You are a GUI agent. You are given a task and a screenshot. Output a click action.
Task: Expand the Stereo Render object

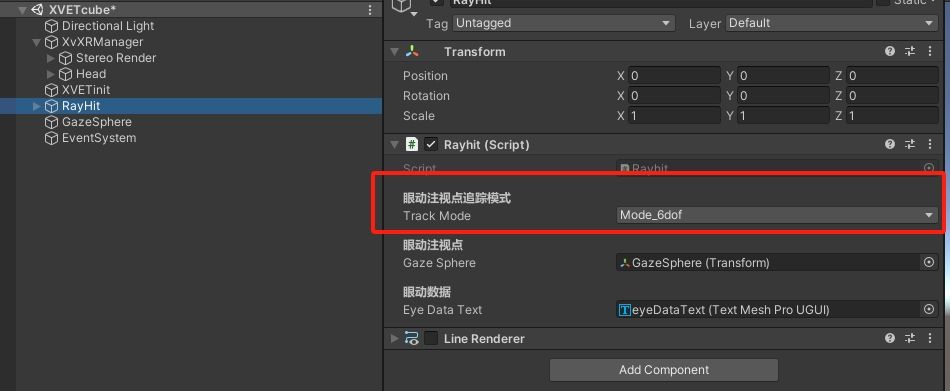[51, 58]
